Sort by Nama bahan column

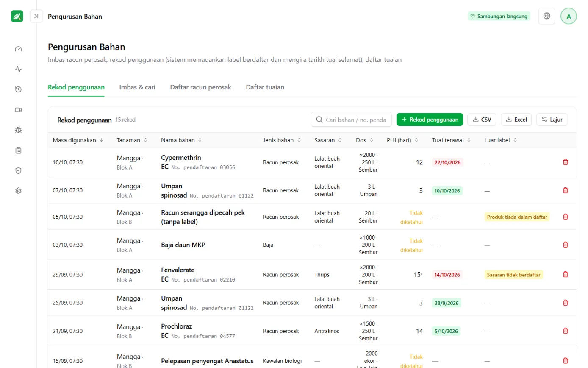[181, 140]
